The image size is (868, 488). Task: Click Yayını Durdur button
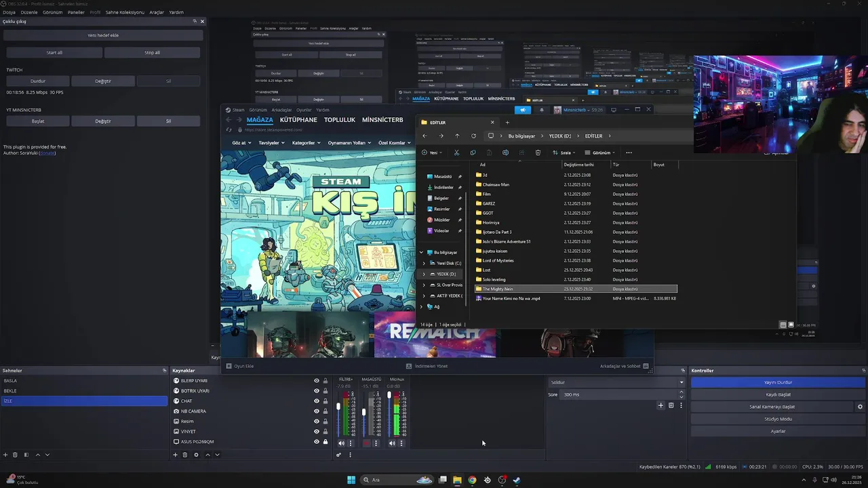coord(778,382)
